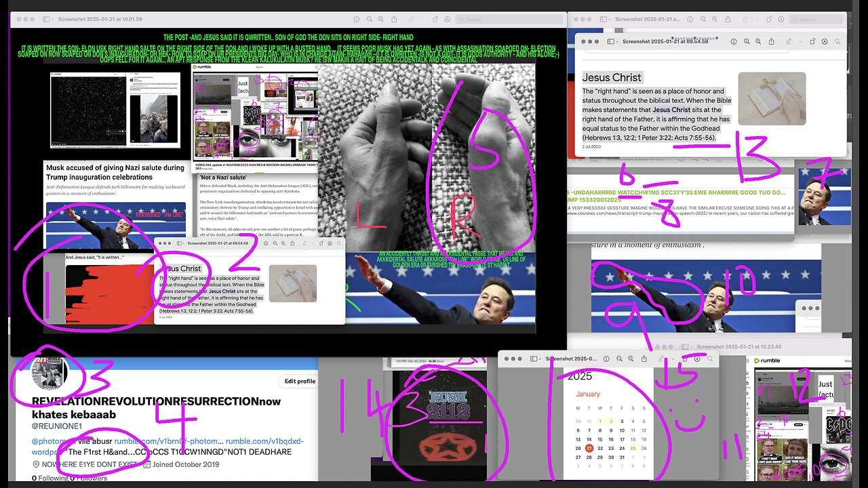Show inspector info in 10.01.39 window
Viewport: 868px width, 488px height.
pyautogui.click(x=356, y=19)
